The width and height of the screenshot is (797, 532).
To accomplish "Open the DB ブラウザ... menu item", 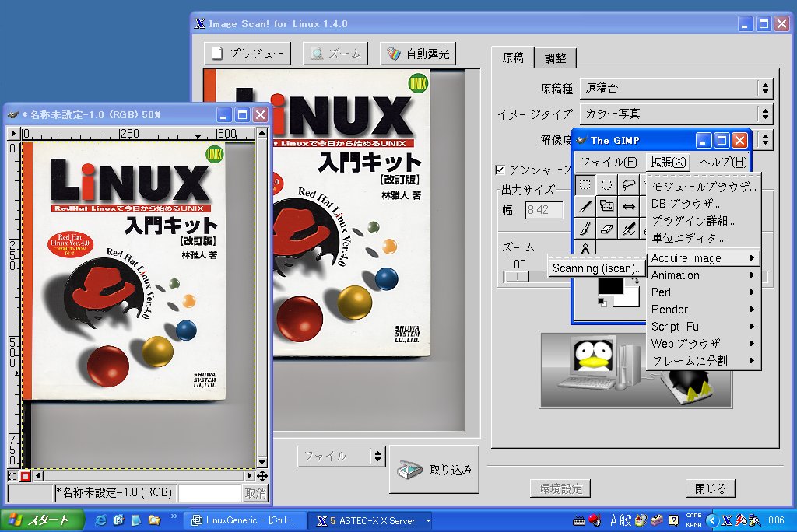I will click(x=704, y=204).
